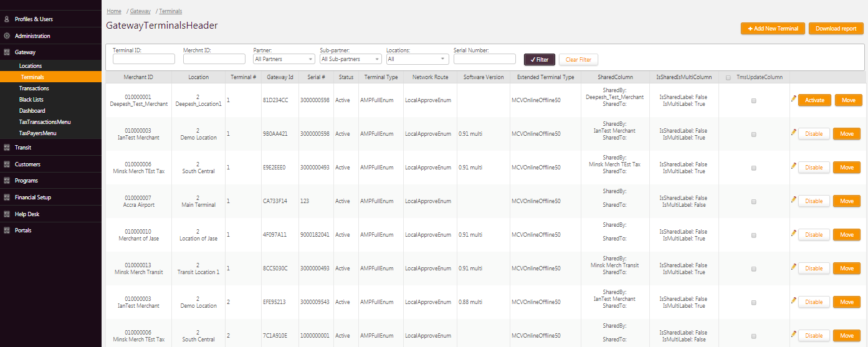The image size is (868, 347).
Task: Click the Help Desk sidebar icon
Action: click(x=7, y=214)
